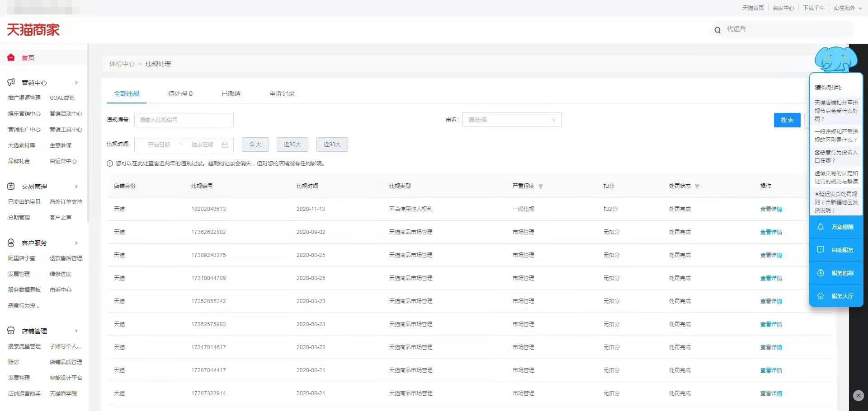
Task: Click the 服务大厅 house icon
Action: point(821,296)
